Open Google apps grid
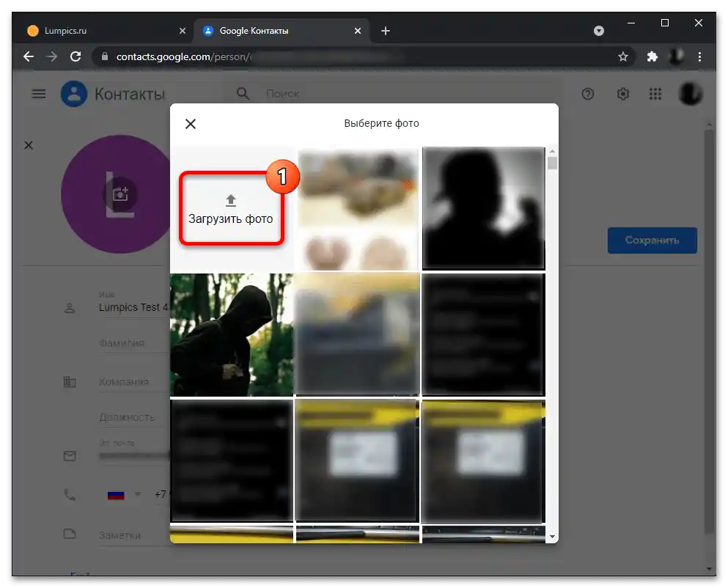 coord(655,94)
